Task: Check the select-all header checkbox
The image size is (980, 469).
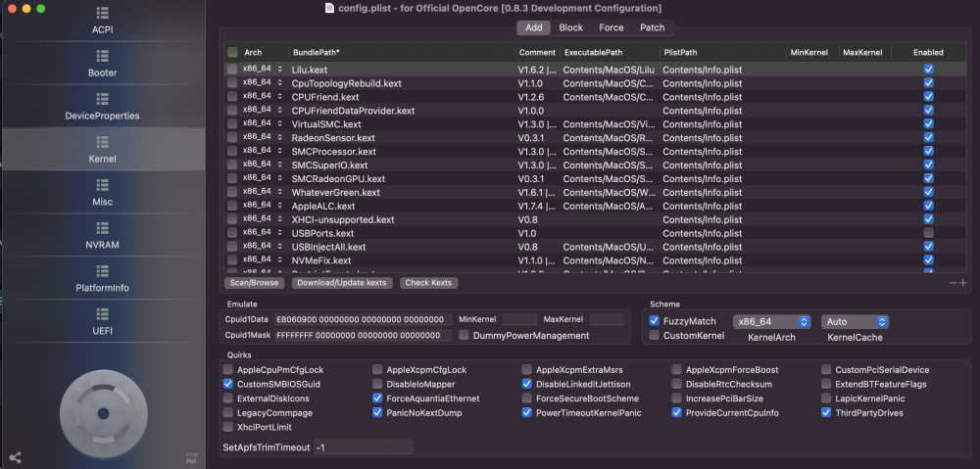Action: [x=232, y=53]
